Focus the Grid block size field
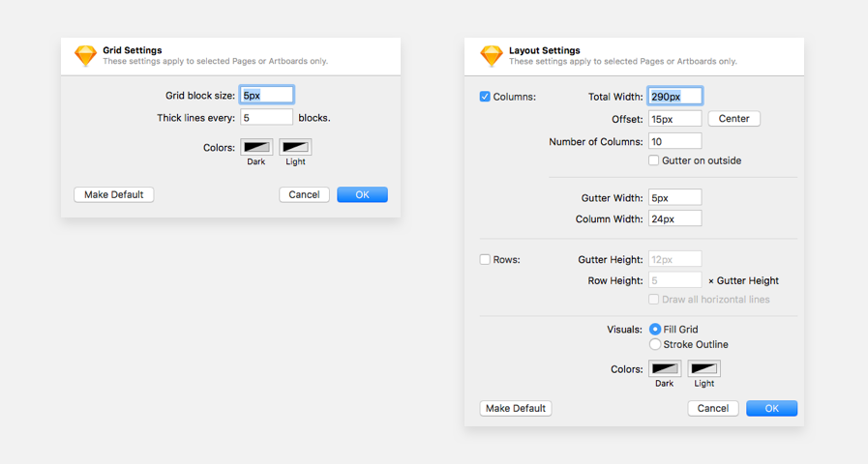 tap(266, 96)
